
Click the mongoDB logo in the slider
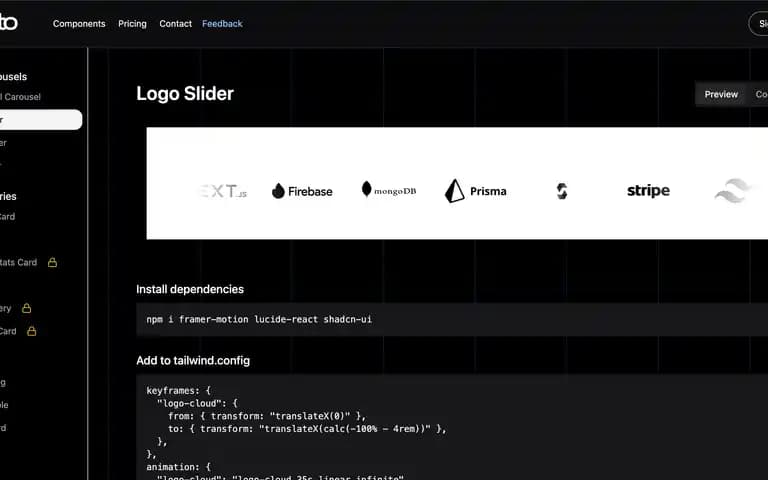[389, 191]
